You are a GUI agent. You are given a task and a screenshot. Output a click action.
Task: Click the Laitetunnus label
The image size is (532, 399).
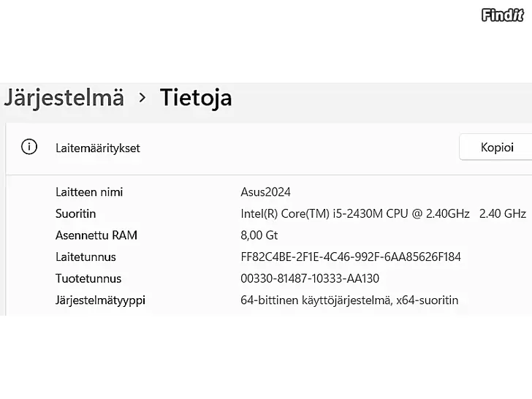click(85, 257)
